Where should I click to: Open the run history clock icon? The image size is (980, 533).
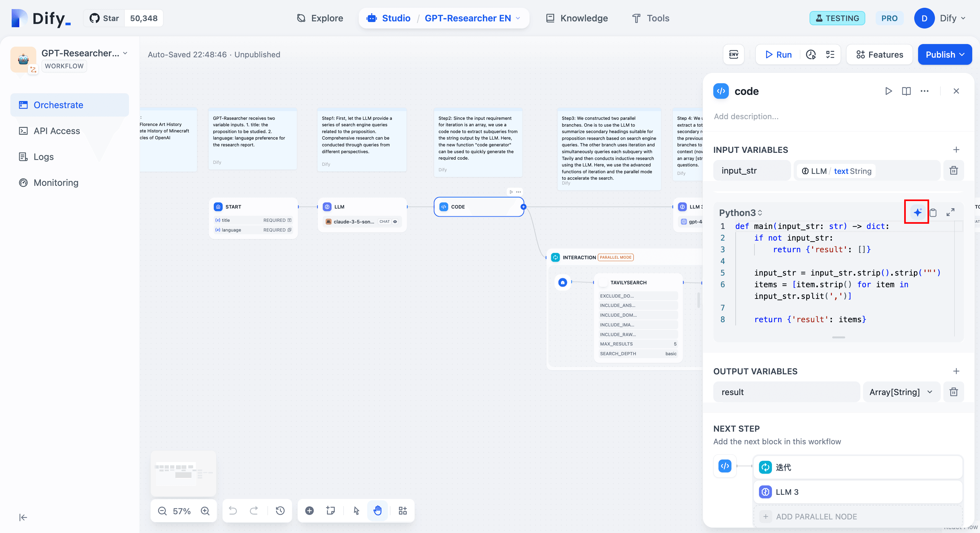(811, 54)
